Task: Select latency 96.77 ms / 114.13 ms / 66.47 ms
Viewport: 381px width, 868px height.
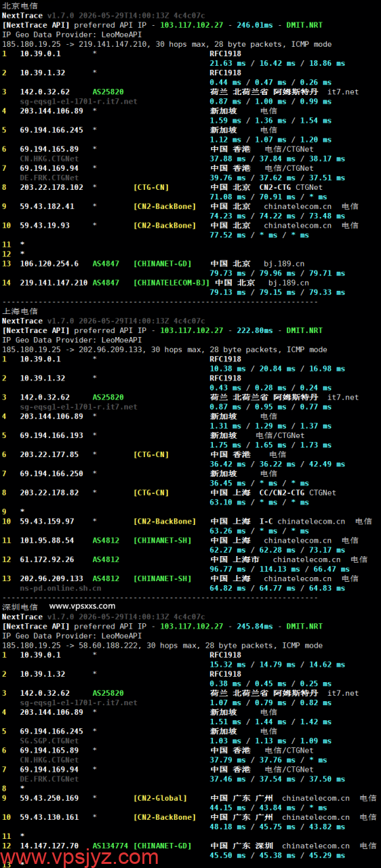Action: click(x=279, y=569)
